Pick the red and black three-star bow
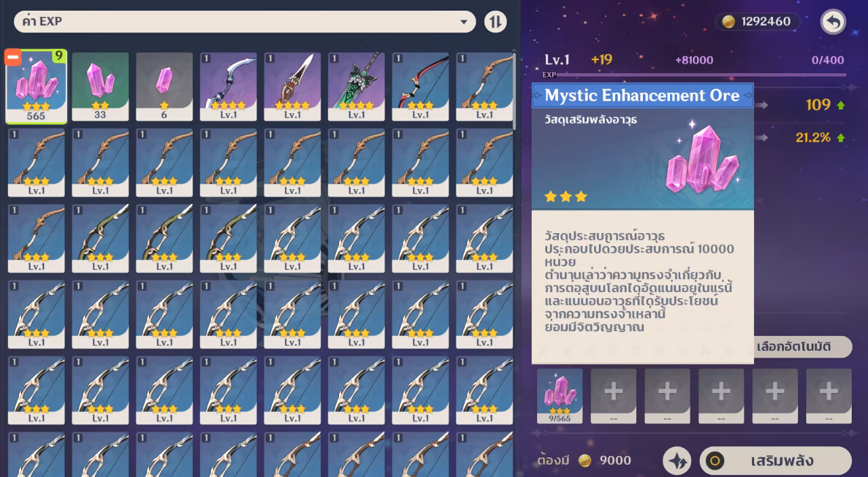868x477 pixels. coord(420,87)
